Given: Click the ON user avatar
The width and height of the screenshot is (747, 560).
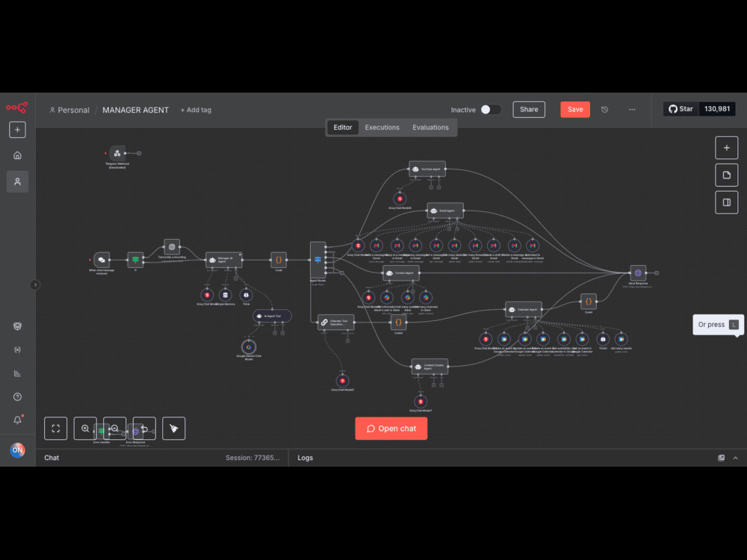Looking at the screenshot, I should coord(17,450).
